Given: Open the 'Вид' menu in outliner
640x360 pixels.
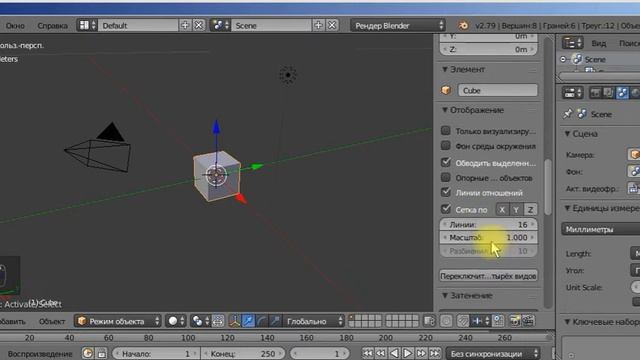Looking at the screenshot, I should pyautogui.click(x=599, y=43).
